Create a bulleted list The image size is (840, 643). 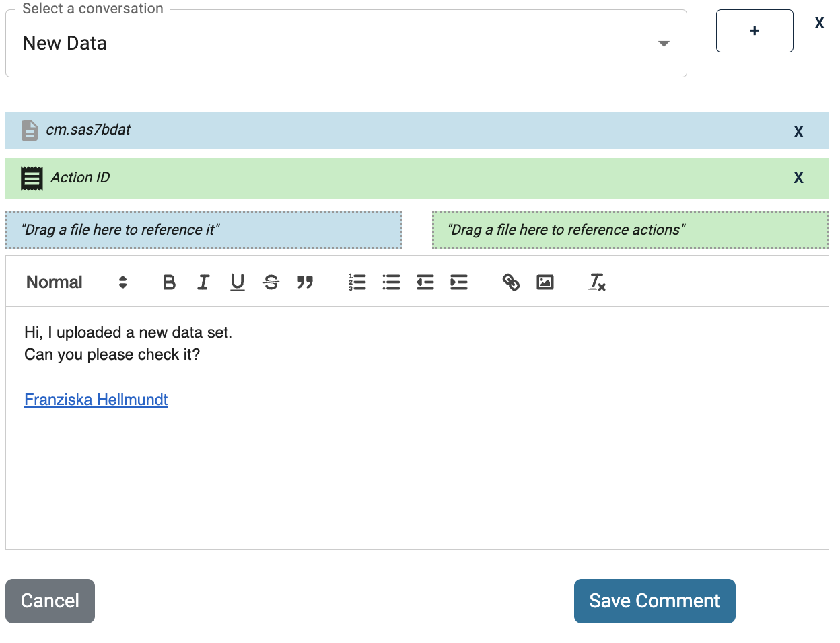pyautogui.click(x=391, y=282)
